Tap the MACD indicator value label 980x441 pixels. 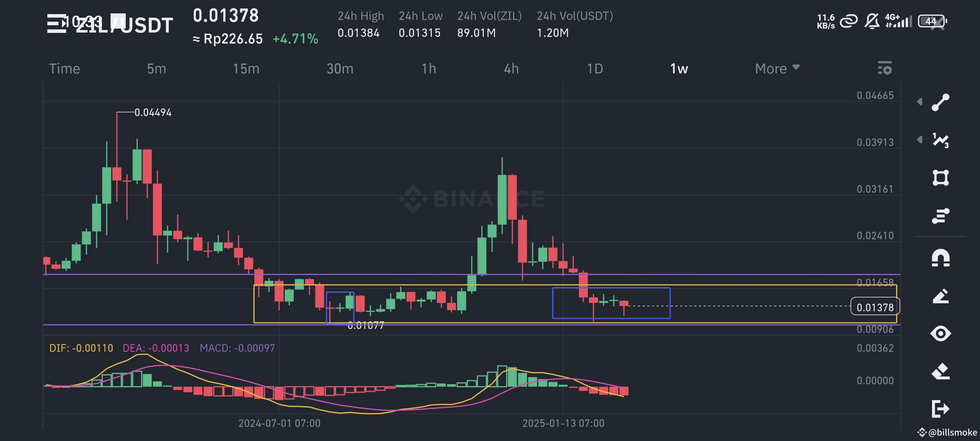coord(237,348)
